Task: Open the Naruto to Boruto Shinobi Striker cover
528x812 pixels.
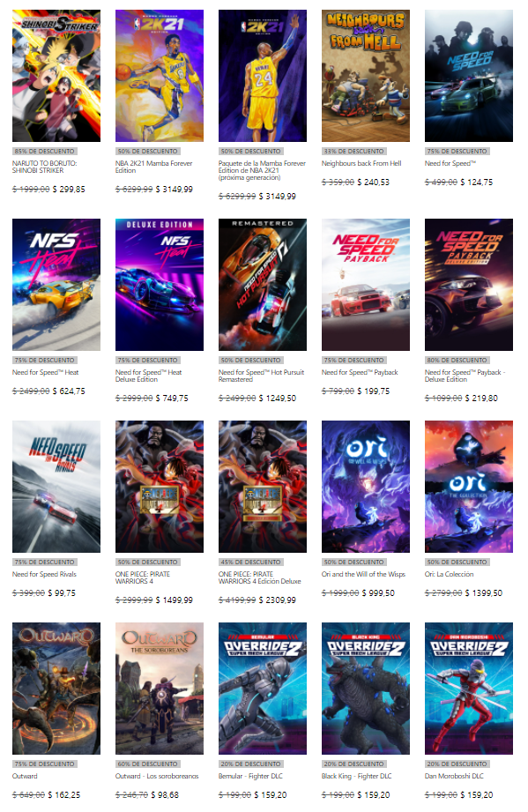Action: click(56, 76)
